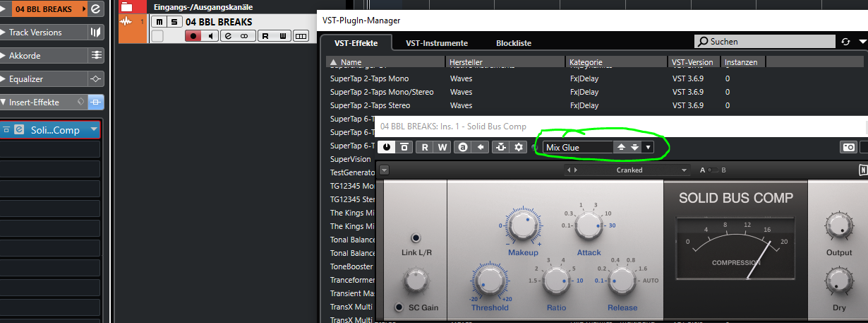Click the record enable button on track
This screenshot has height=323, width=868.
click(x=193, y=36)
